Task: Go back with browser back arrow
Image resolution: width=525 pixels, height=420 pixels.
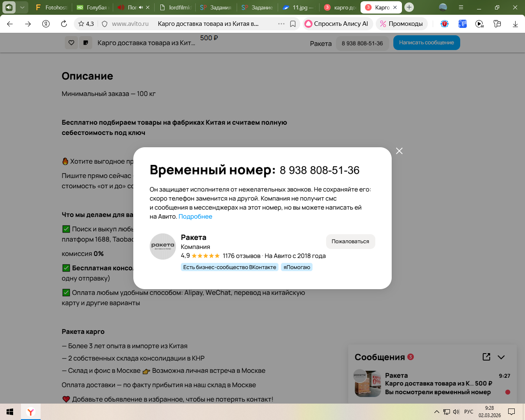Action: pyautogui.click(x=10, y=24)
